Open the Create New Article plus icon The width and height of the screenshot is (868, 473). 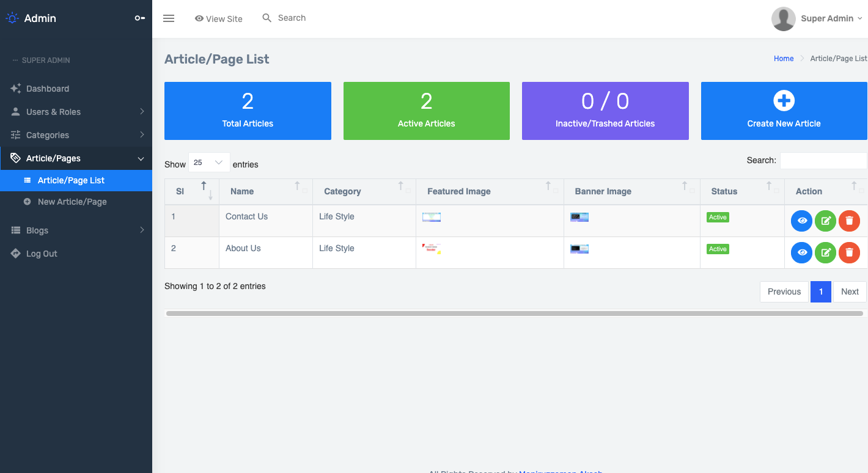pos(783,100)
